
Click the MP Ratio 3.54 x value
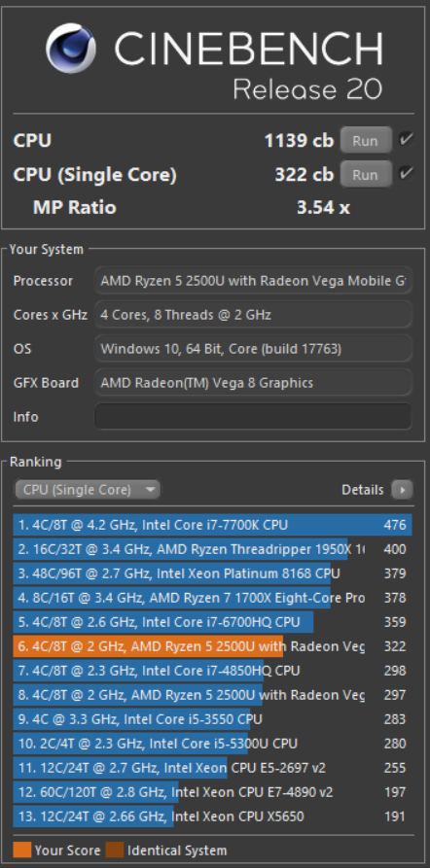pyautogui.click(x=323, y=208)
